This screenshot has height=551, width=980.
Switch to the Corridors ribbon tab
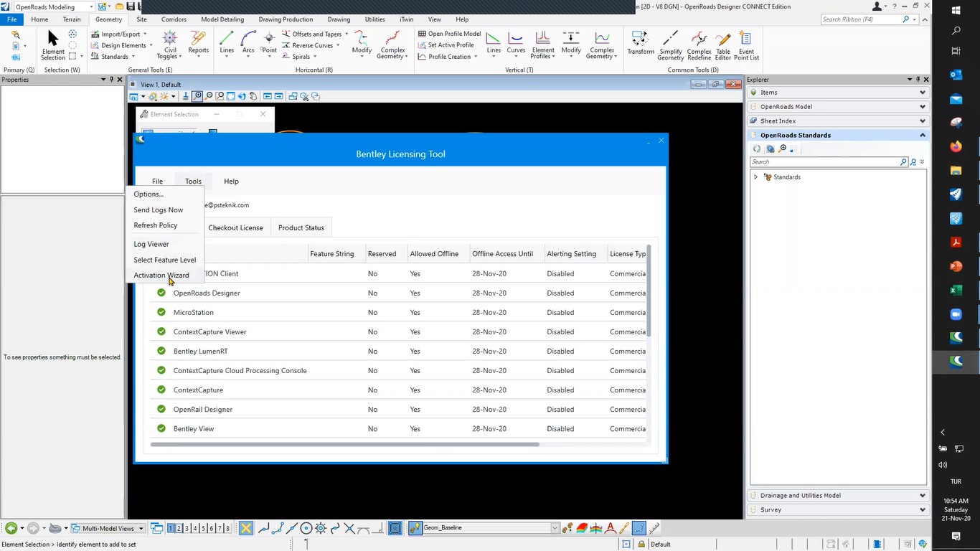pos(174,19)
